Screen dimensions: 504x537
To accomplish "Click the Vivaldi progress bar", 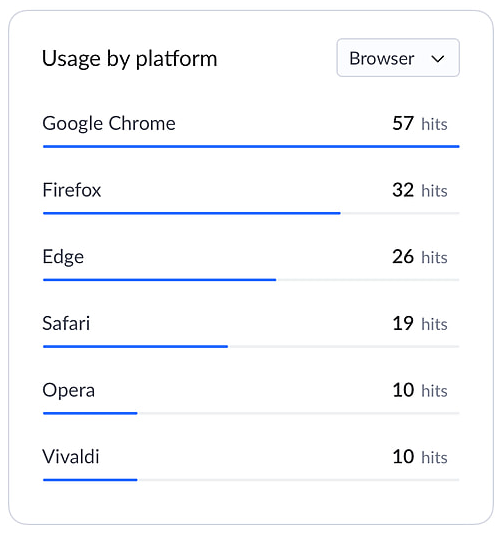I will 90,480.
